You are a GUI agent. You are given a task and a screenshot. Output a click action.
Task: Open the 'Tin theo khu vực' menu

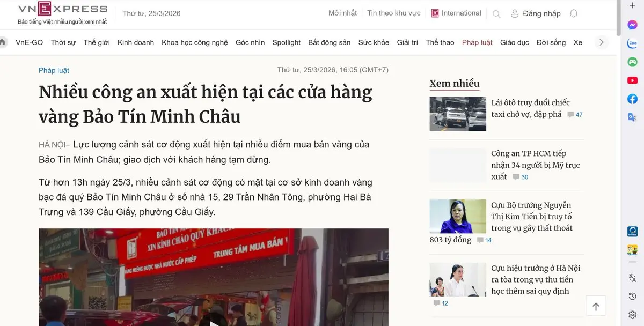click(394, 13)
